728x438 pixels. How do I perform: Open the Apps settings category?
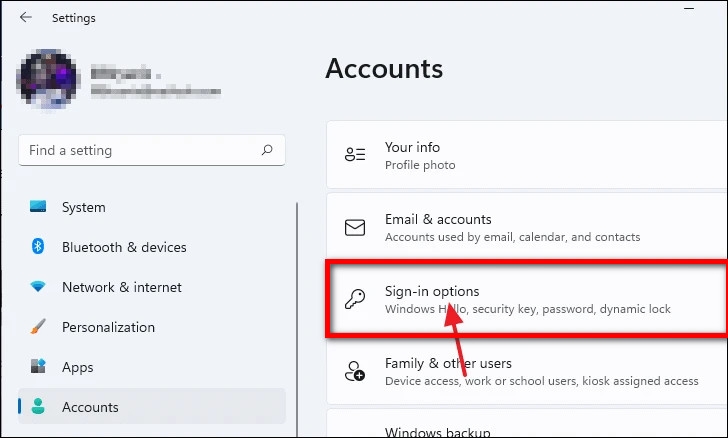(152, 366)
